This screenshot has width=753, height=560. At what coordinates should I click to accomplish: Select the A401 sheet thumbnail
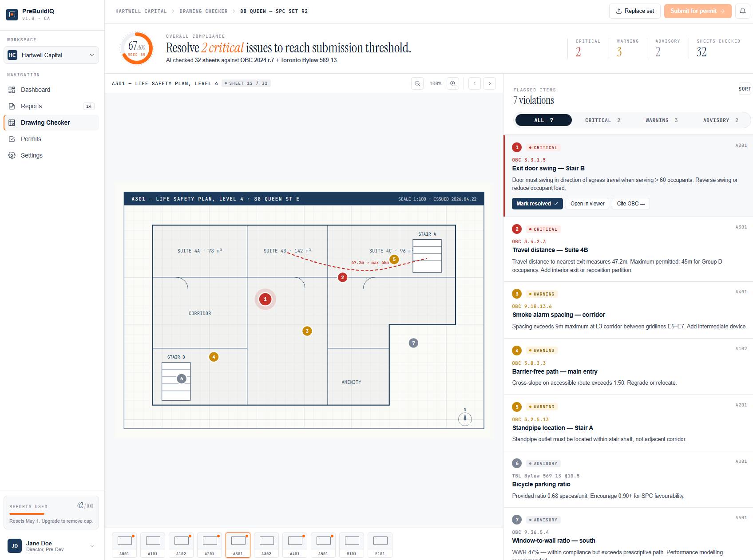coord(295,545)
